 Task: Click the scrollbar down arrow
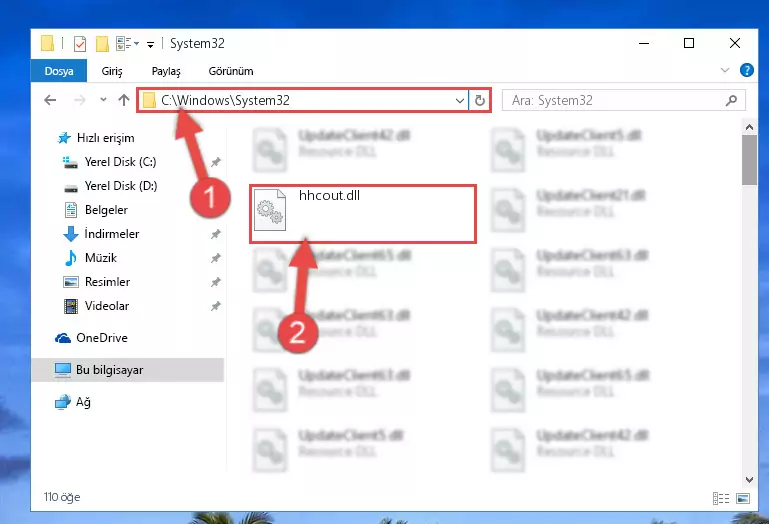coord(749,479)
